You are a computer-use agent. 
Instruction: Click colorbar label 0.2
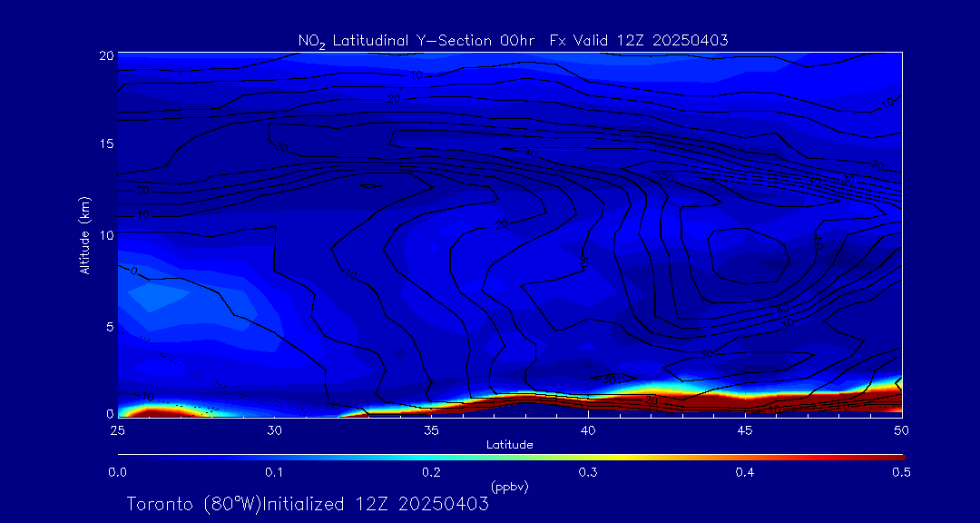(431, 473)
